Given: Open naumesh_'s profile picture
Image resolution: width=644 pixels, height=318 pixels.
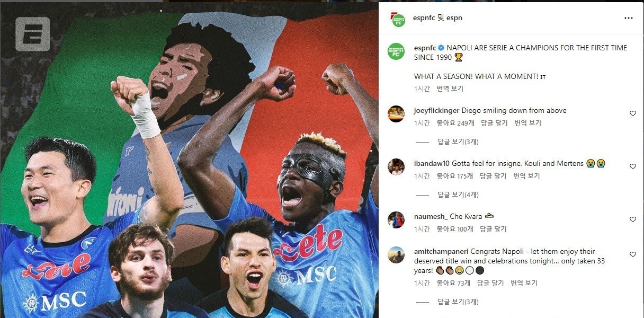Looking at the screenshot, I should (x=396, y=219).
